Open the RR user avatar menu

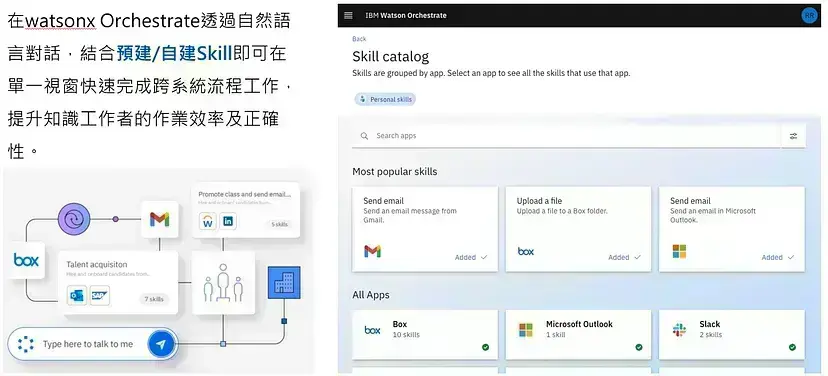(x=809, y=15)
